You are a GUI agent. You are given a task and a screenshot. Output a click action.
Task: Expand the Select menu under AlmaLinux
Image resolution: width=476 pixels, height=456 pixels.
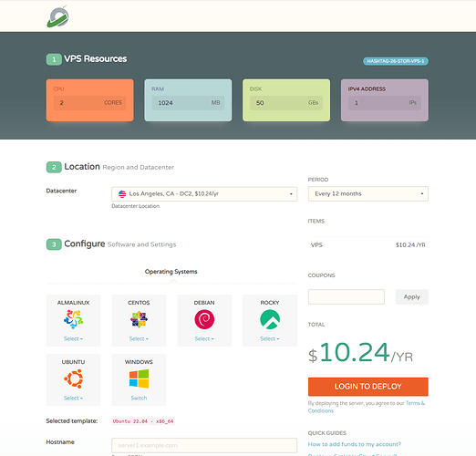73,338
